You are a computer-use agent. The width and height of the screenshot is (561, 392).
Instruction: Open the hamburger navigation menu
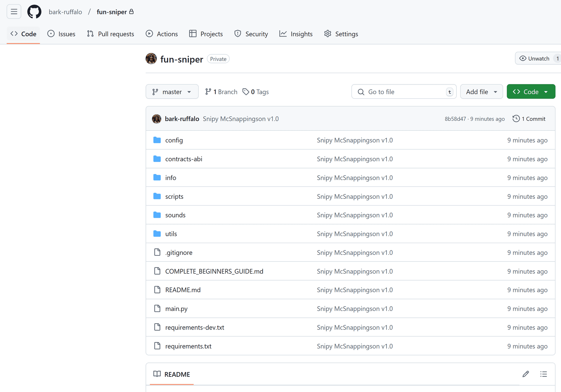[14, 12]
